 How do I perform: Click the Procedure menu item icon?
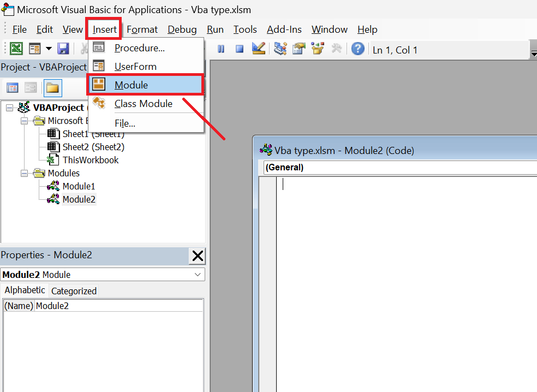click(99, 47)
